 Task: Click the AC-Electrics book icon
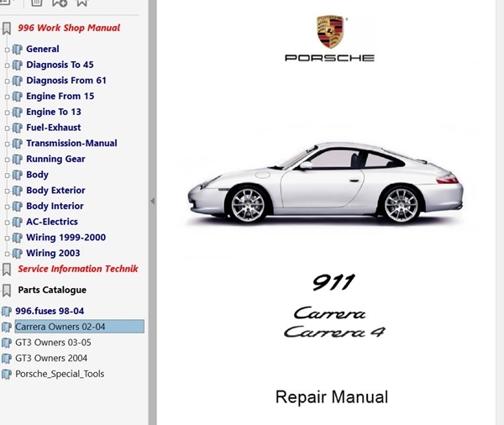[x=18, y=222]
